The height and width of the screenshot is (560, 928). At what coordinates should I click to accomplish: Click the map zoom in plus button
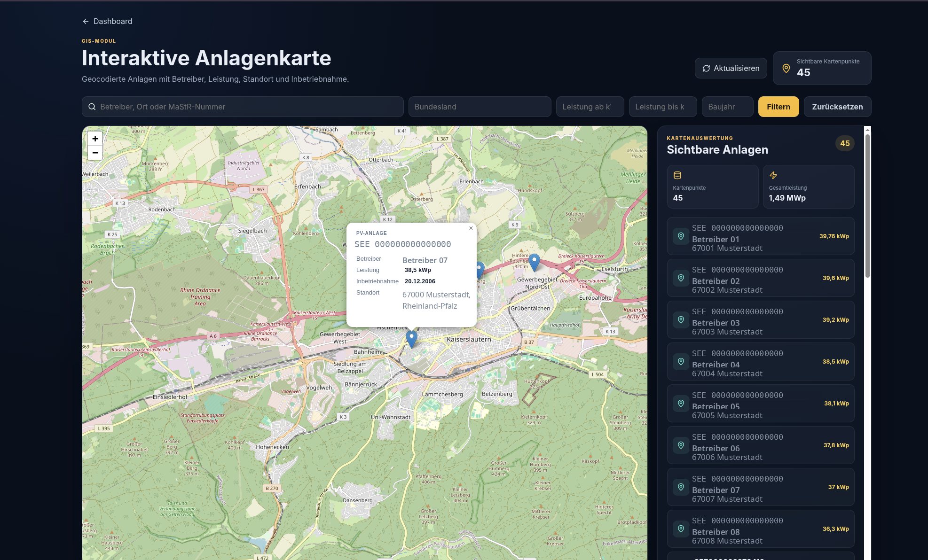pos(95,139)
